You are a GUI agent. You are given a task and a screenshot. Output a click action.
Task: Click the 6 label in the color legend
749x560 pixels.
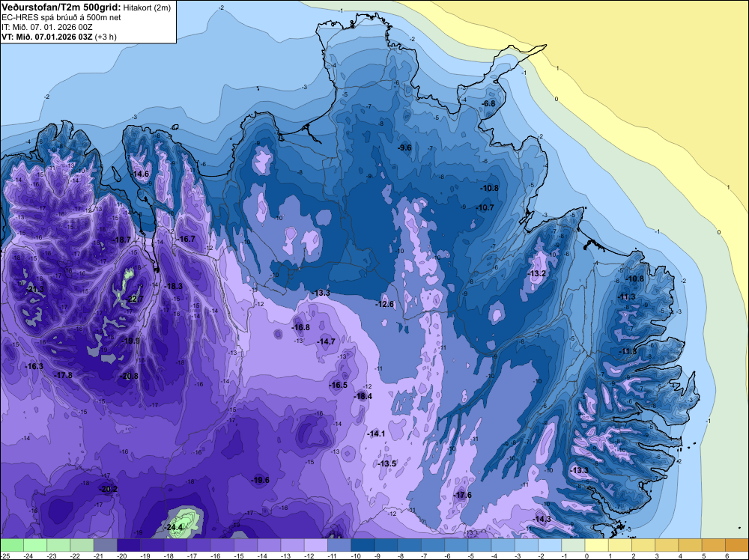click(x=726, y=556)
